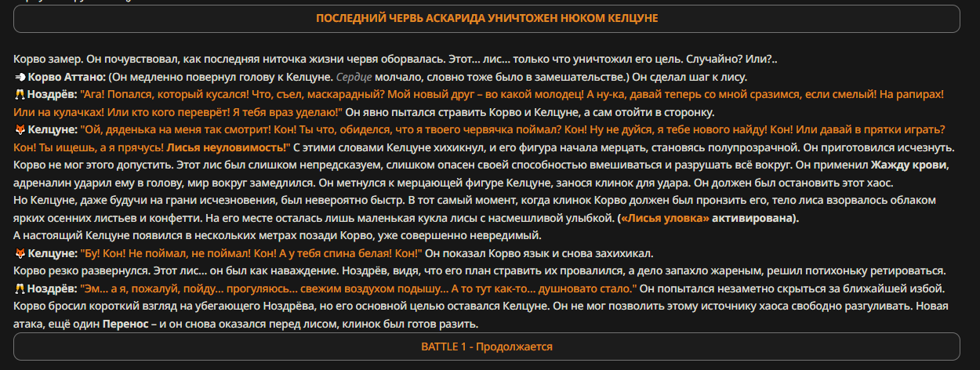Viewport: 980px width, 370px height.
Task: Click fox emoji on Келцуне's 'Бу! Кон!' line
Action: coord(20,253)
